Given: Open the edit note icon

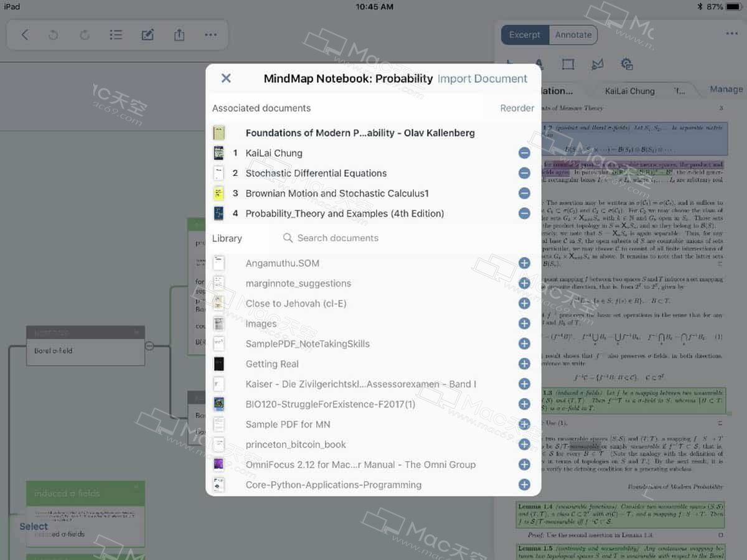Looking at the screenshot, I should [148, 35].
